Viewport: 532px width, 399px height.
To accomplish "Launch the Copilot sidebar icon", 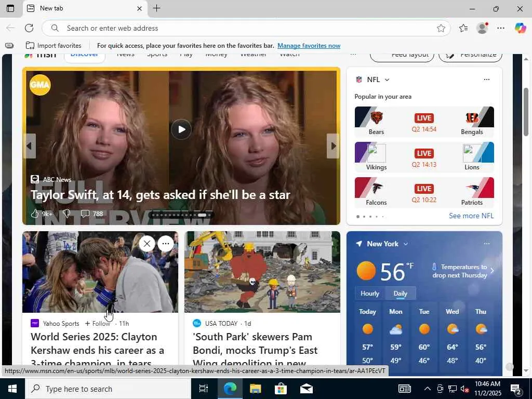I will (520, 28).
